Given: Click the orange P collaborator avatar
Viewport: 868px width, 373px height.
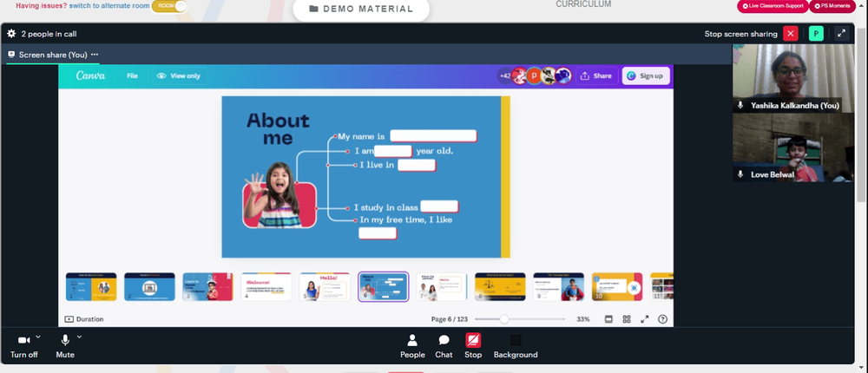Looking at the screenshot, I should 534,75.
